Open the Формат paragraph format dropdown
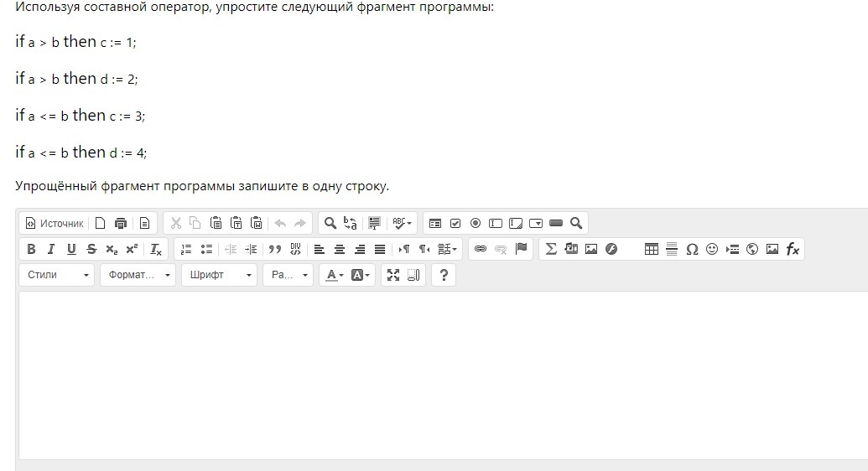Screen dimensions: 868x471 pyautogui.click(x=138, y=275)
